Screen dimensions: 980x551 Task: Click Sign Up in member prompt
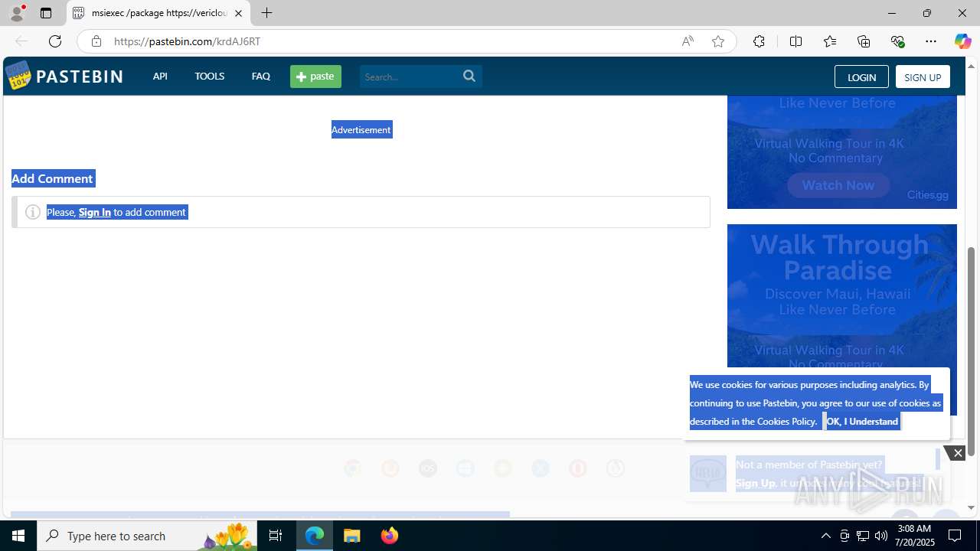point(755,483)
